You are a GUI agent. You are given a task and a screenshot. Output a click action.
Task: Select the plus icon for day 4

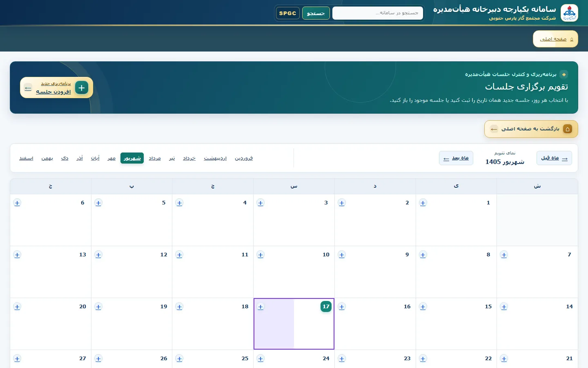[x=180, y=203]
